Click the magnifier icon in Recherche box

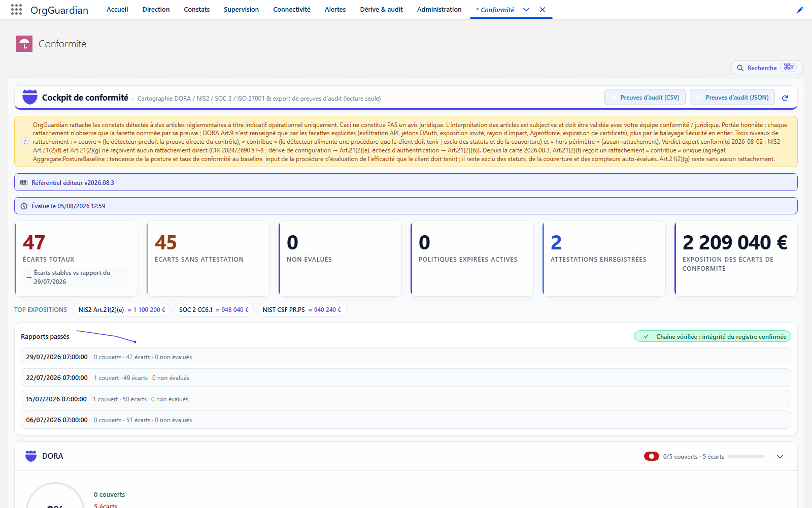pyautogui.click(x=740, y=68)
